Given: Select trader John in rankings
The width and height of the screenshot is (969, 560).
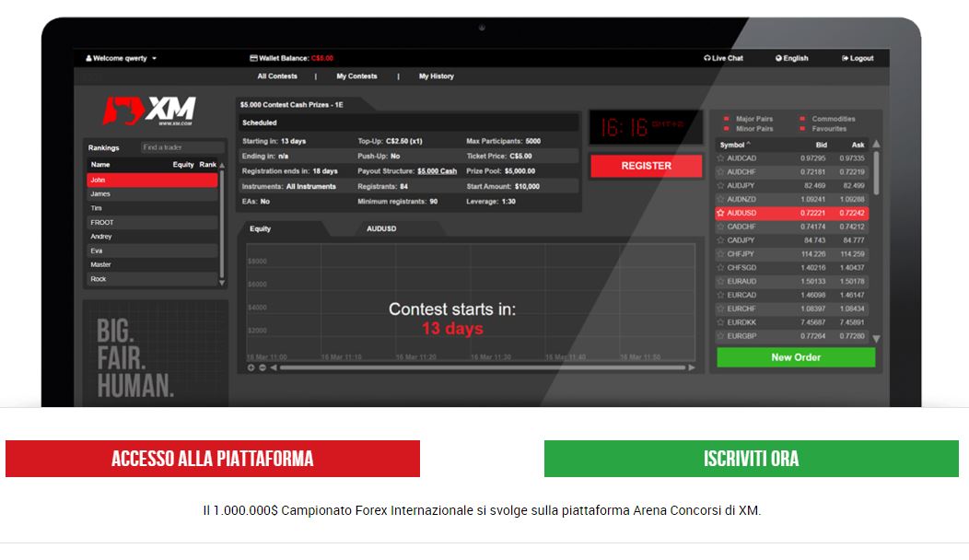Looking at the screenshot, I should click(152, 180).
